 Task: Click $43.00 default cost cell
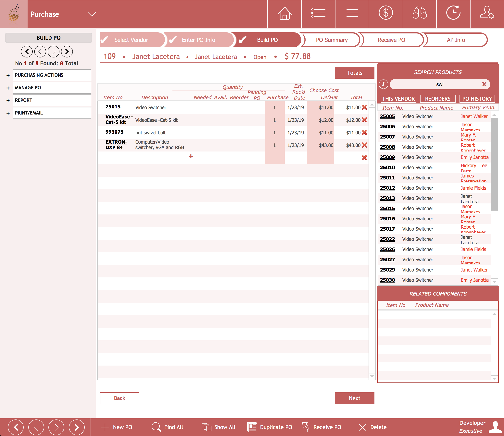coord(321,145)
